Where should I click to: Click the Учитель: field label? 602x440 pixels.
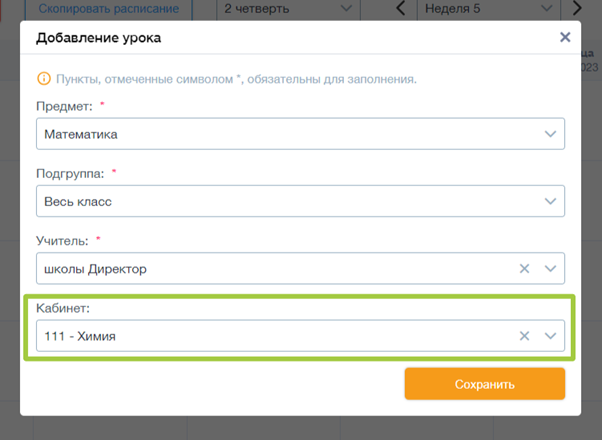[x=62, y=241]
